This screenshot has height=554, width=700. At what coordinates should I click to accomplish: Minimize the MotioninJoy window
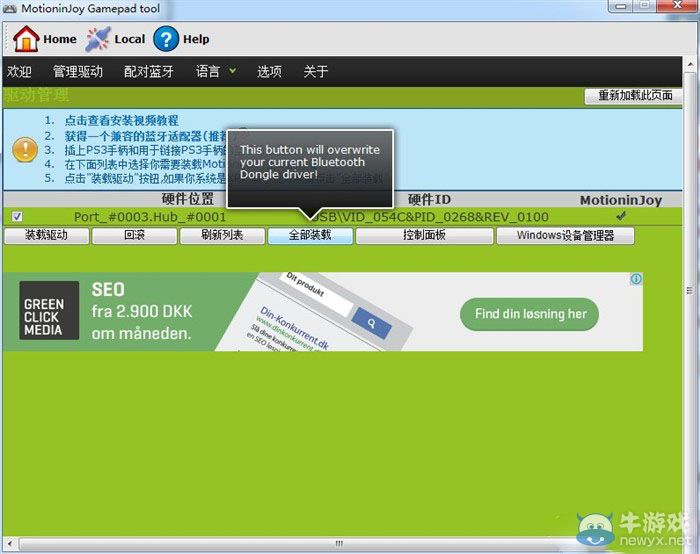621,6
